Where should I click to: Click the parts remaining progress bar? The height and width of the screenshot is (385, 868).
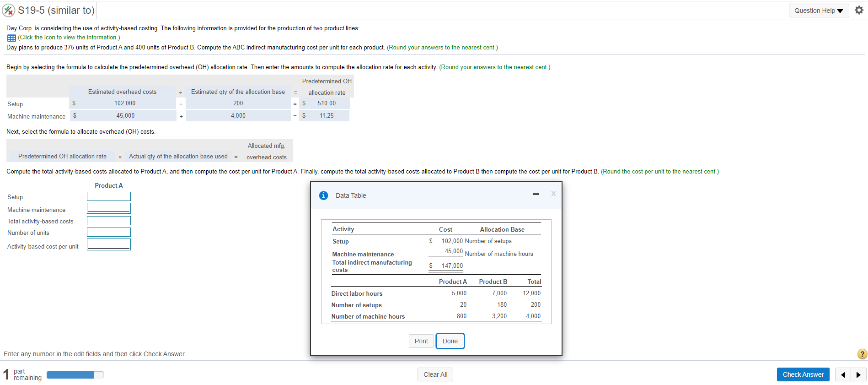pyautogui.click(x=75, y=375)
